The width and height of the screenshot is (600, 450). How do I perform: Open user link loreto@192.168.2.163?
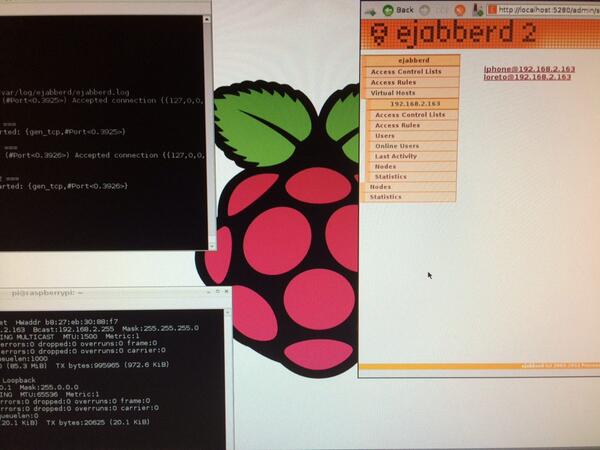(x=527, y=77)
